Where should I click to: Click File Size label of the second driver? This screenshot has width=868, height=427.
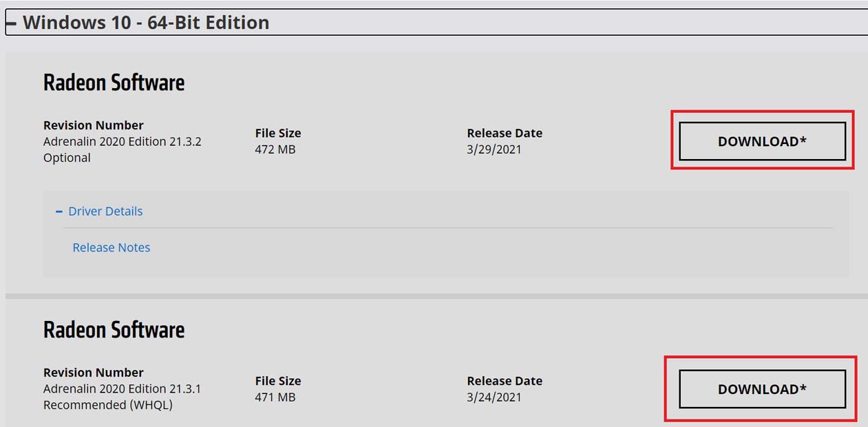pos(278,381)
